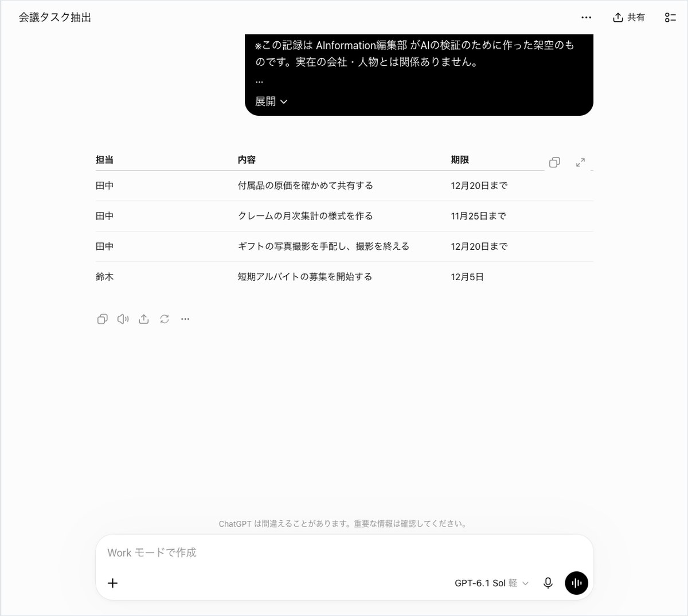This screenshot has height=616, width=688.
Task: Click 田中 in the 付属品の原価 row
Action: pyautogui.click(x=104, y=186)
